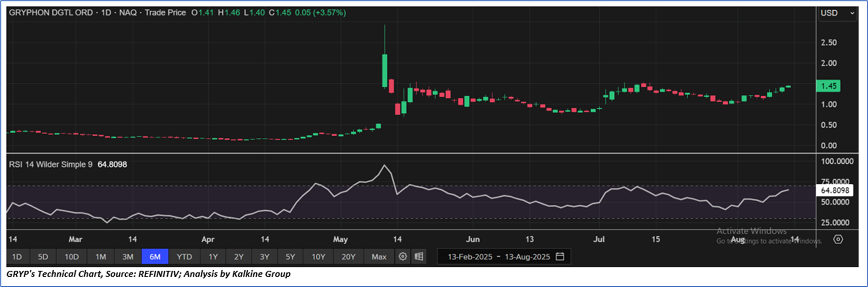The width and height of the screenshot is (868, 287).
Task: Click the hexagon axis settings icon
Action: coord(838,239)
